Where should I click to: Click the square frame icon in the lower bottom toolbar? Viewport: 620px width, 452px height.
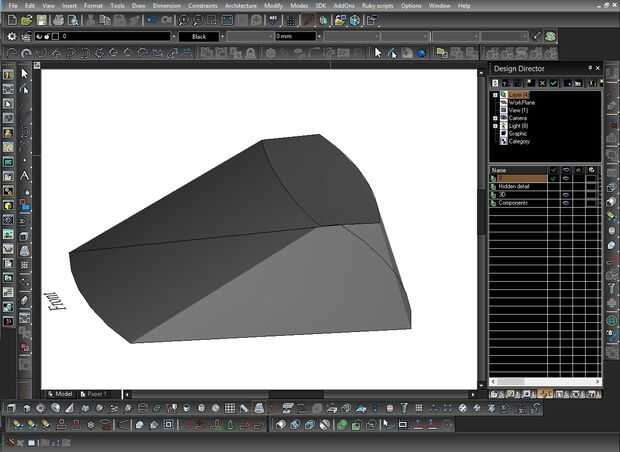[x=168, y=425]
